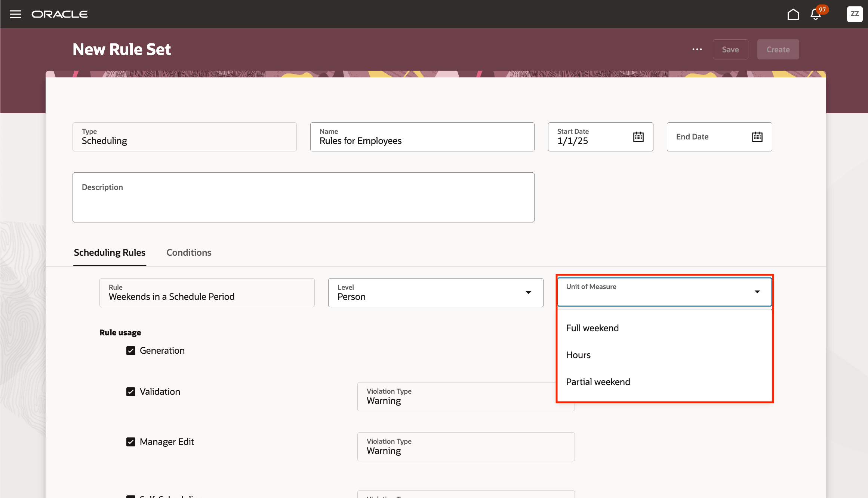The image size is (868, 498).
Task: Go to the home page icon
Action: (793, 14)
